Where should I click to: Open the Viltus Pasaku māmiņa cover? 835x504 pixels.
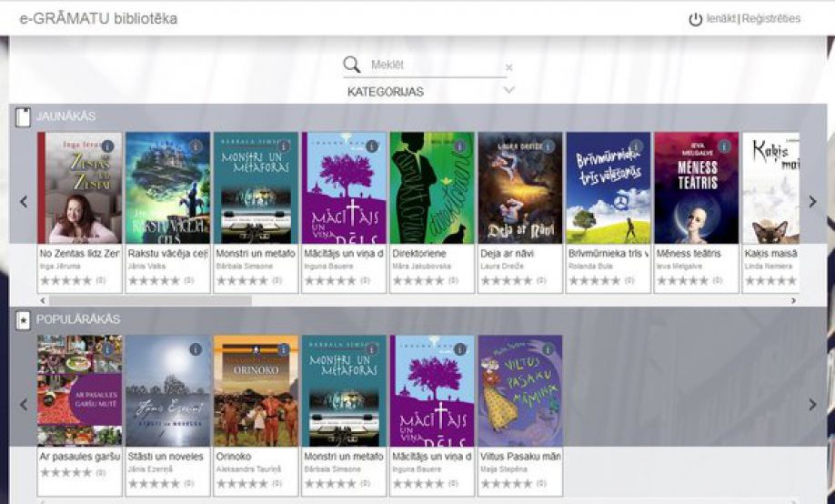(520, 391)
